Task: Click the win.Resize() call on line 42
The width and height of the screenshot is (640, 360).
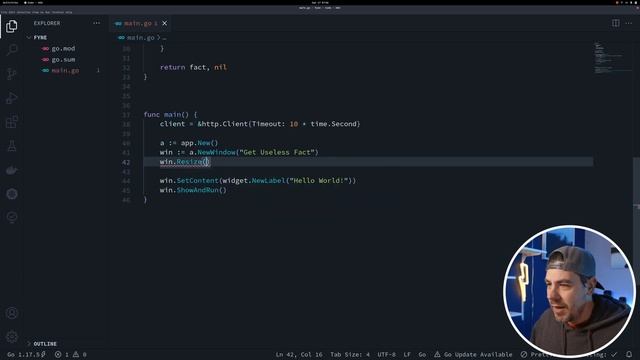Action: 184,162
